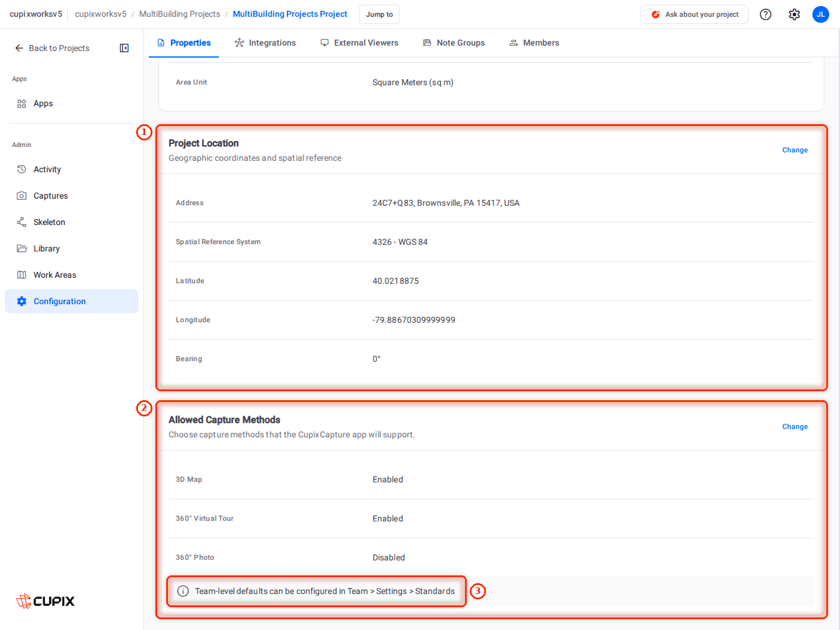Select Work Areas in the sidebar
Screen dimensions: 840x630
click(x=71, y=275)
